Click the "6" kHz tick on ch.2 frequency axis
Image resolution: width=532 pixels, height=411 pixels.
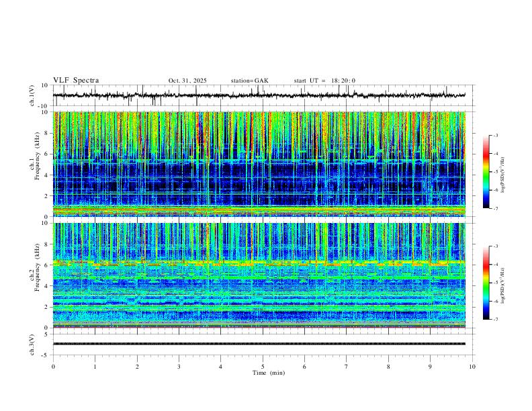tap(47, 265)
